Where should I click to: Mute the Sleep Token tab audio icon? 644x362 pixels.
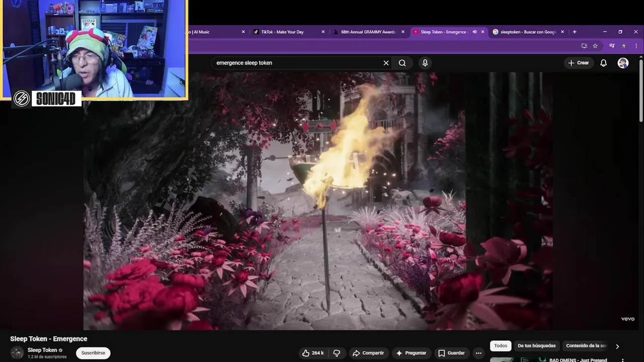pyautogui.click(x=474, y=32)
